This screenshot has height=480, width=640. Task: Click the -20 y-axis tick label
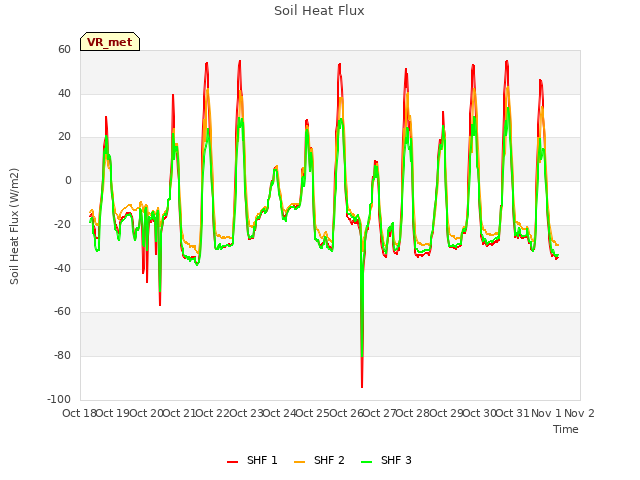(62, 224)
